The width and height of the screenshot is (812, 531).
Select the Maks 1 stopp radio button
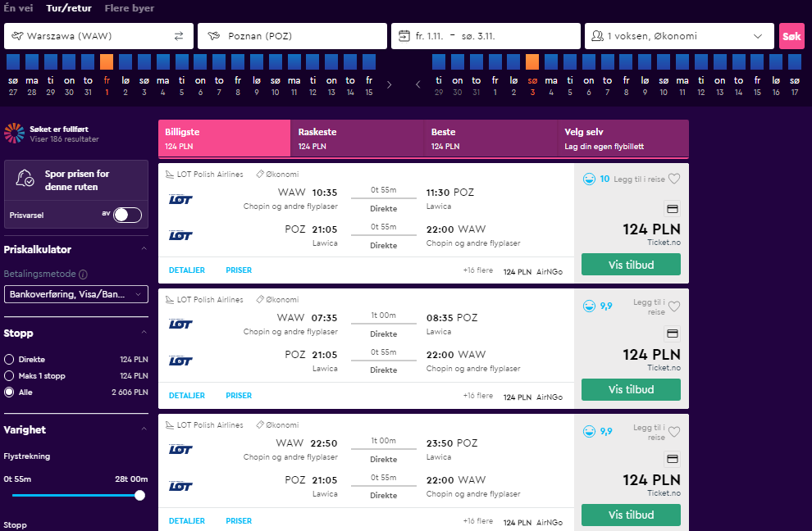pos(9,376)
